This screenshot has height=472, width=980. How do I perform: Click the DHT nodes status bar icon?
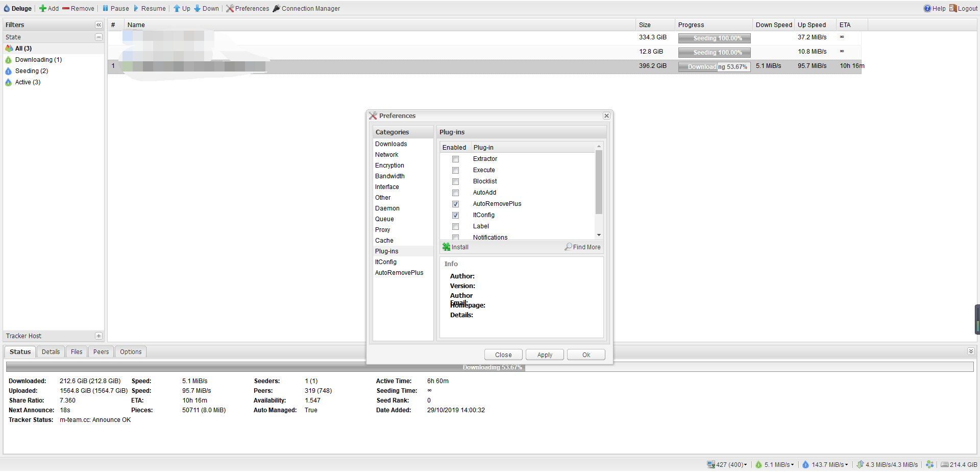(929, 465)
